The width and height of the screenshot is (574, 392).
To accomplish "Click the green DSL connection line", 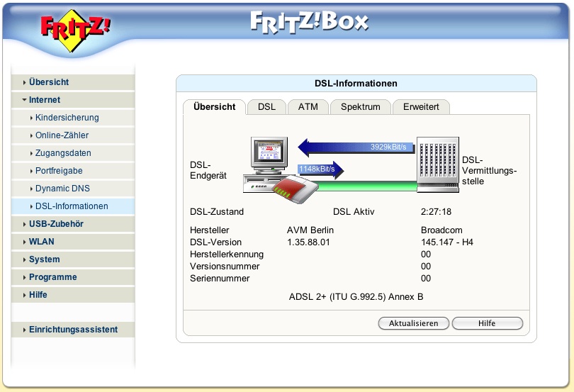I will (x=368, y=186).
